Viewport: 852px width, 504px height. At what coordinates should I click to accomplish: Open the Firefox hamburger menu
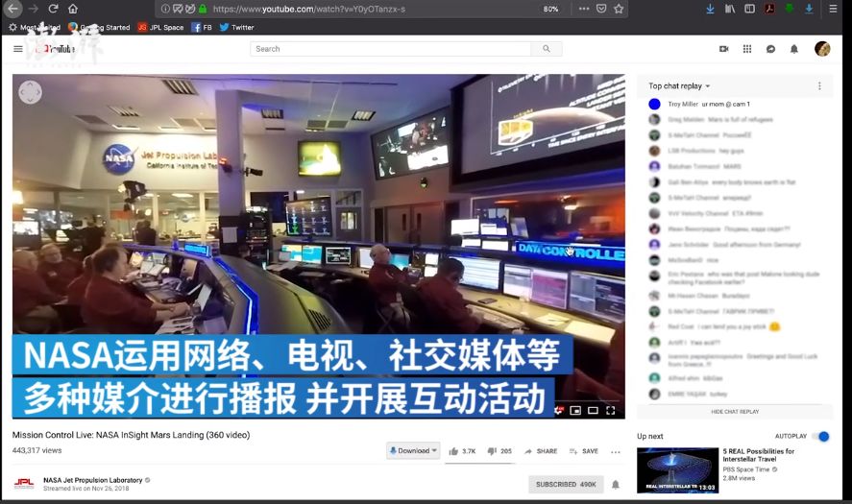point(833,9)
